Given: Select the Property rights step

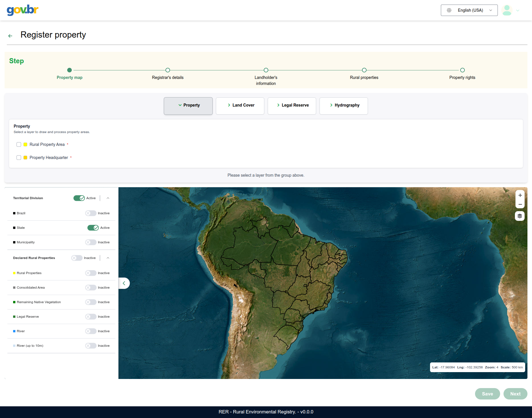Looking at the screenshot, I should (463, 70).
